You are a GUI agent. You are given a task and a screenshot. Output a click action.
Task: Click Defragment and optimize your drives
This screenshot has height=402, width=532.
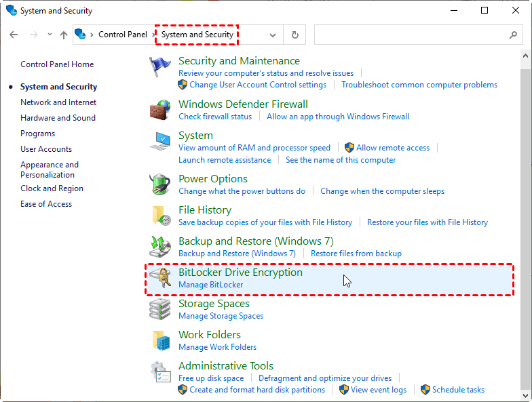click(x=325, y=378)
